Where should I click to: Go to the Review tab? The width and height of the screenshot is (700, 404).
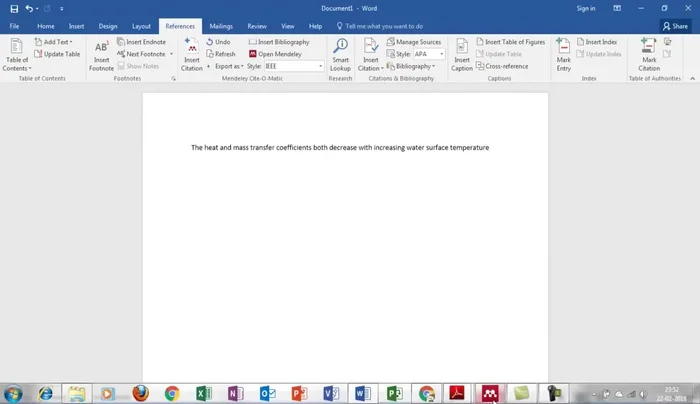pos(257,26)
